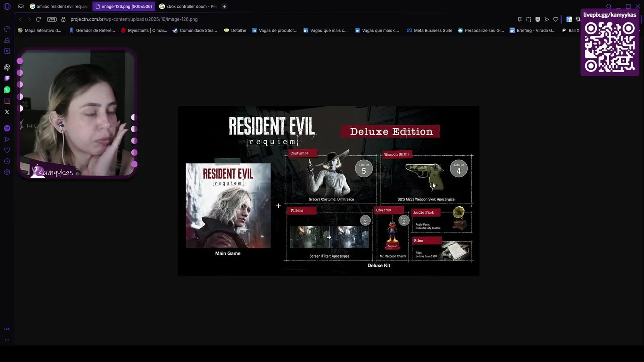Click the send/flow arrow icon in address bar
The height and width of the screenshot is (362, 644).
pyautogui.click(x=547, y=19)
